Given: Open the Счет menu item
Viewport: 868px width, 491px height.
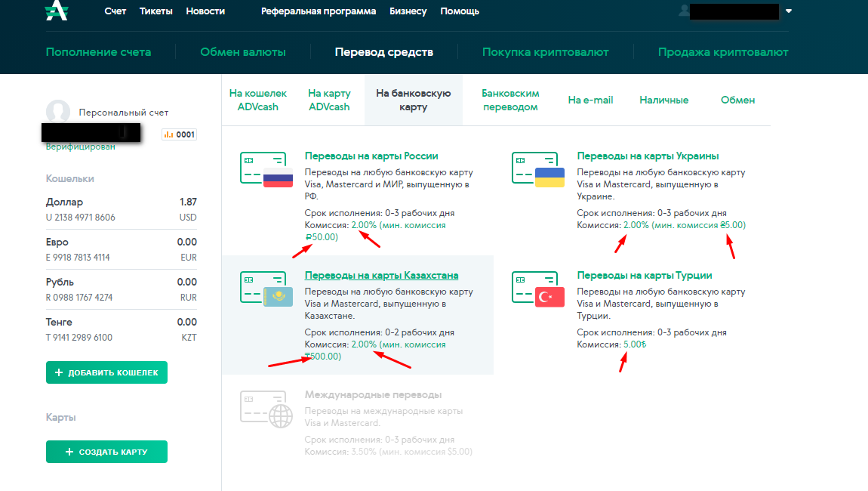Looking at the screenshot, I should 115,11.
